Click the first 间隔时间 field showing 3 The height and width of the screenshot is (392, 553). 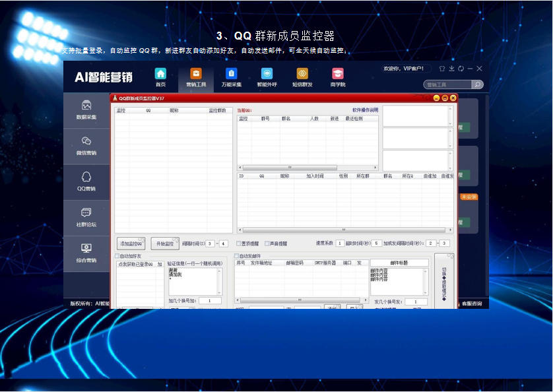[x=210, y=244]
